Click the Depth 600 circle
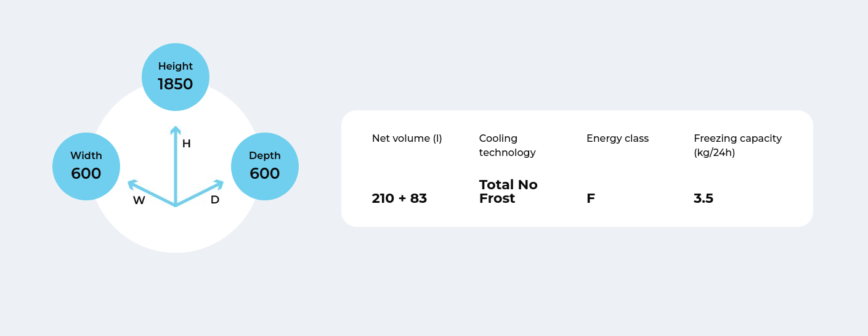 click(265, 166)
